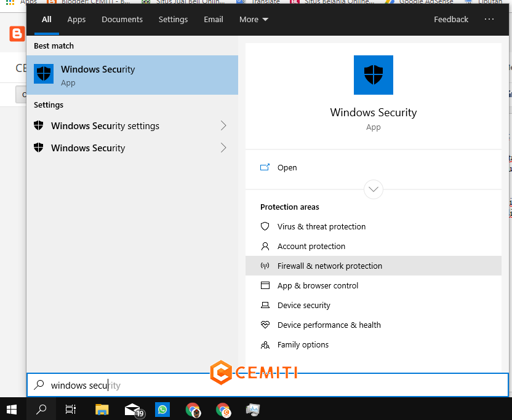Select the All search tab
This screenshot has height=420, width=512.
pos(47,20)
